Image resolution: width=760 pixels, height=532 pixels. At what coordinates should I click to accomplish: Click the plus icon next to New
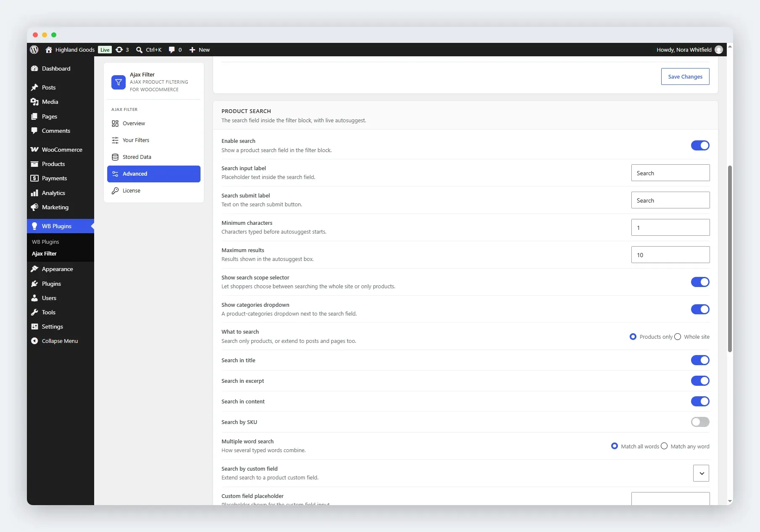[192, 50]
